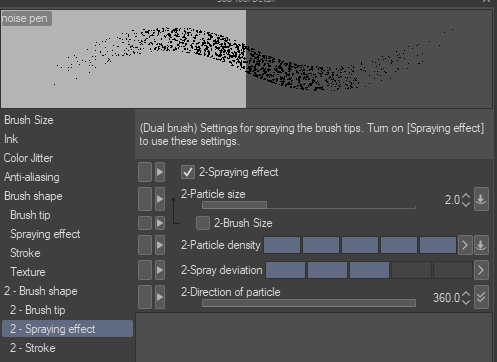Image resolution: width=497 pixels, height=362 pixels.
Task: Set 2-Spray deviation to fifth block
Action: [453, 270]
